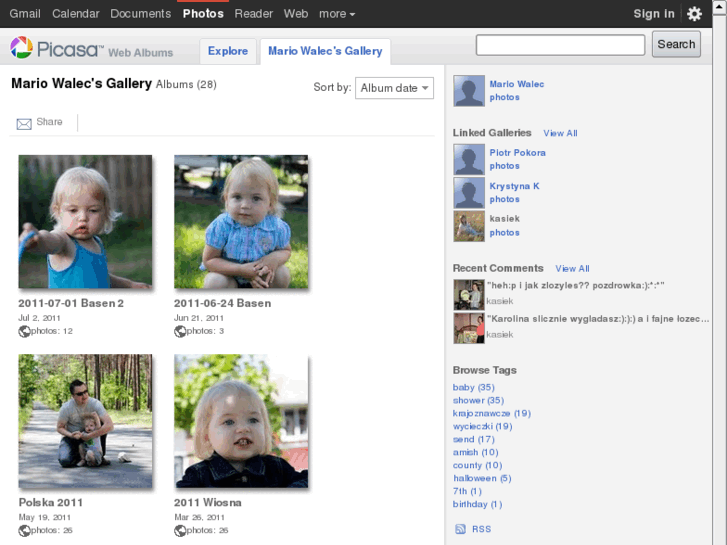727x545 pixels.
Task: Select Photos in the top bar
Action: 203,14
